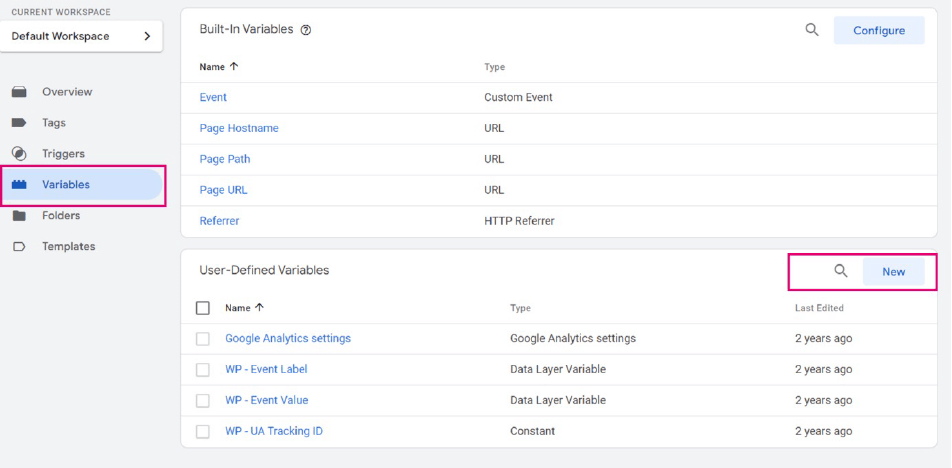Check the Google Analytics settings row checkbox
Image resolution: width=952 pixels, height=468 pixels.
[203, 339]
